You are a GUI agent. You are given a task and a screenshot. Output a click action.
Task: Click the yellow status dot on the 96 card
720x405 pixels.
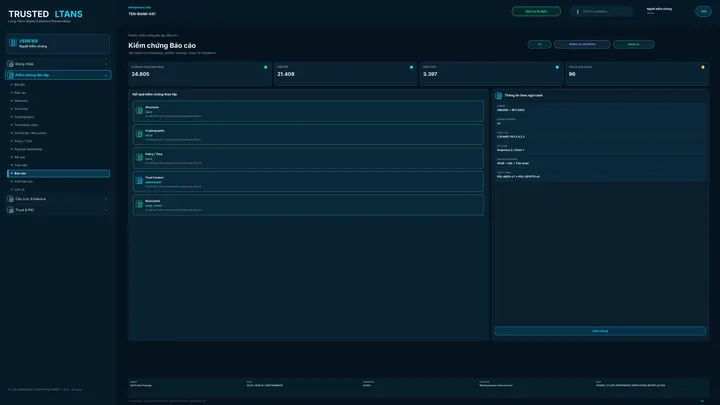703,67
